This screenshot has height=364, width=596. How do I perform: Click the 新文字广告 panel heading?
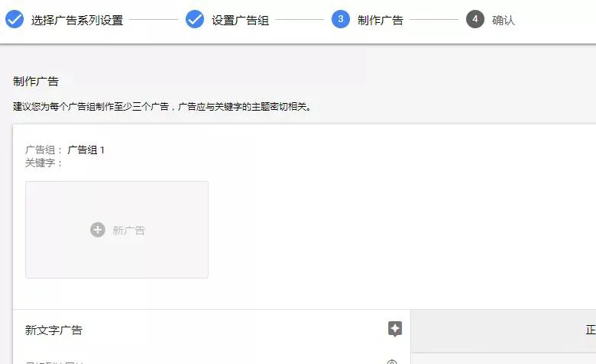(53, 330)
